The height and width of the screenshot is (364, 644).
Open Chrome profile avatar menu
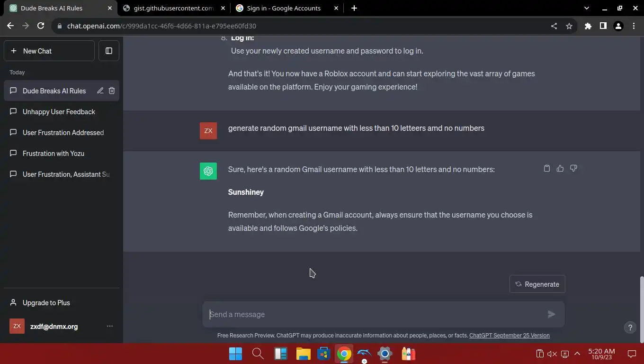point(618,26)
